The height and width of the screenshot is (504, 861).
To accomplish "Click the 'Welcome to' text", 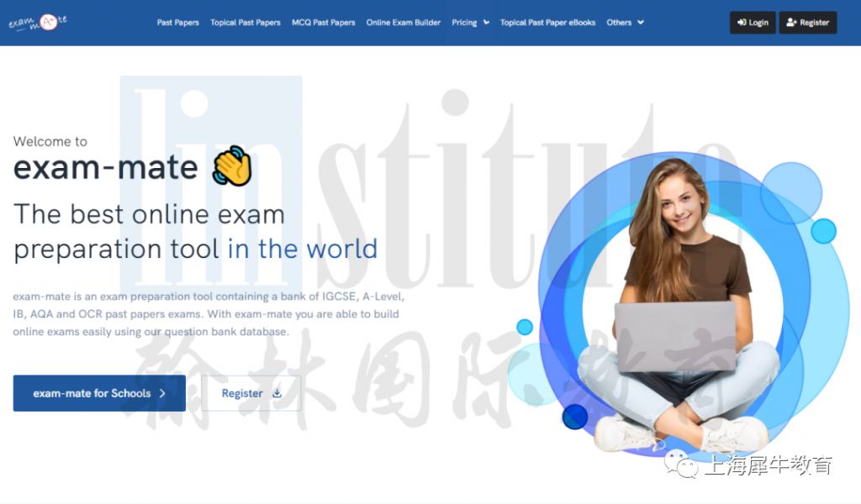I will [50, 141].
